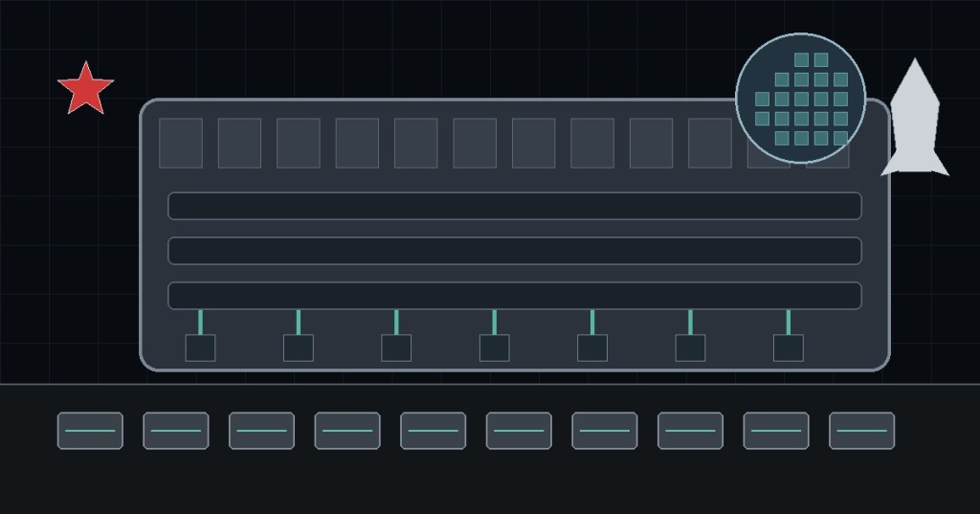Screen dimensions: 980x514
Task: Select the topmost long dark bar
Action: tap(515, 206)
